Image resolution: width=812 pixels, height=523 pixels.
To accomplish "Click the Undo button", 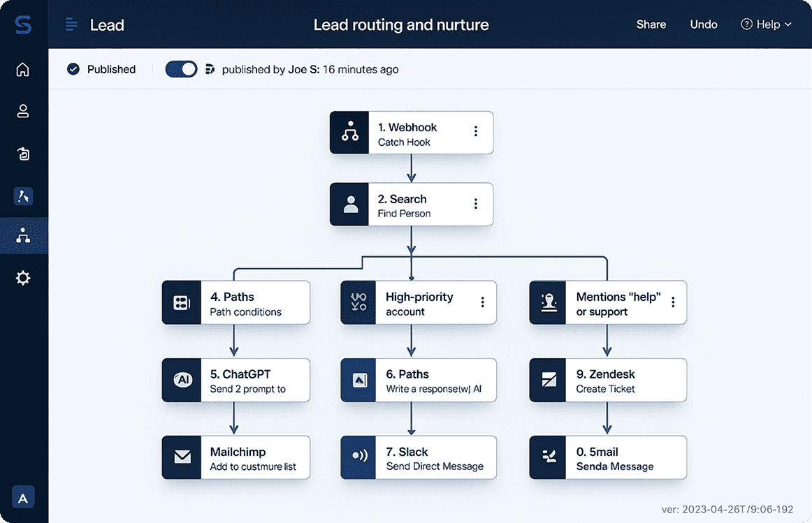I will click(x=704, y=24).
